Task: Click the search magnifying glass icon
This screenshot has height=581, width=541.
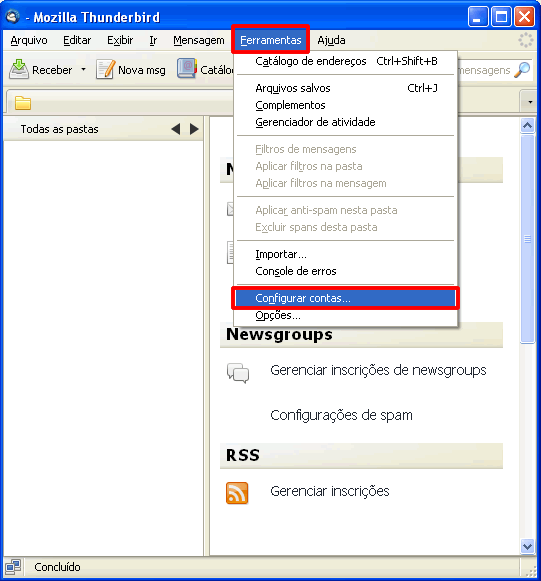Action: point(522,69)
